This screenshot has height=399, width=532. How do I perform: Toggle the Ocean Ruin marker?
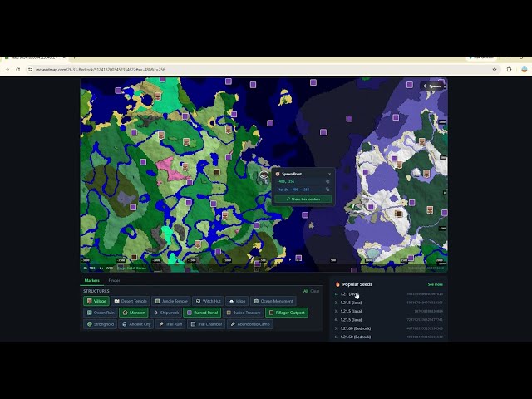coord(101,313)
